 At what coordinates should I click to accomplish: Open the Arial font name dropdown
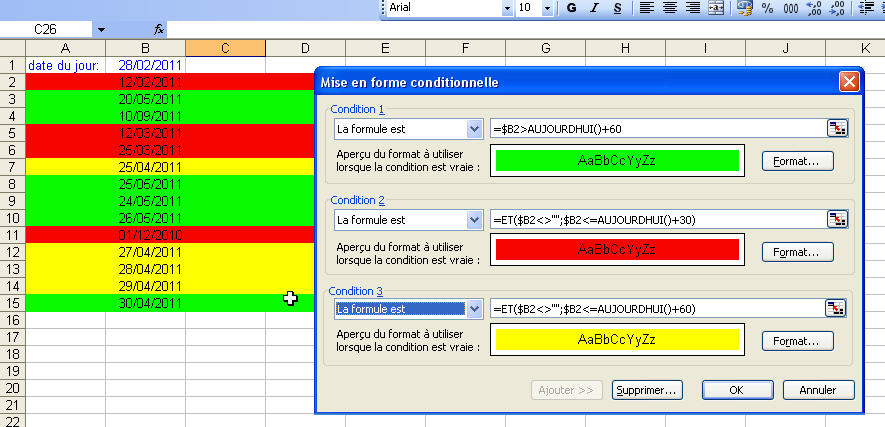[507, 8]
